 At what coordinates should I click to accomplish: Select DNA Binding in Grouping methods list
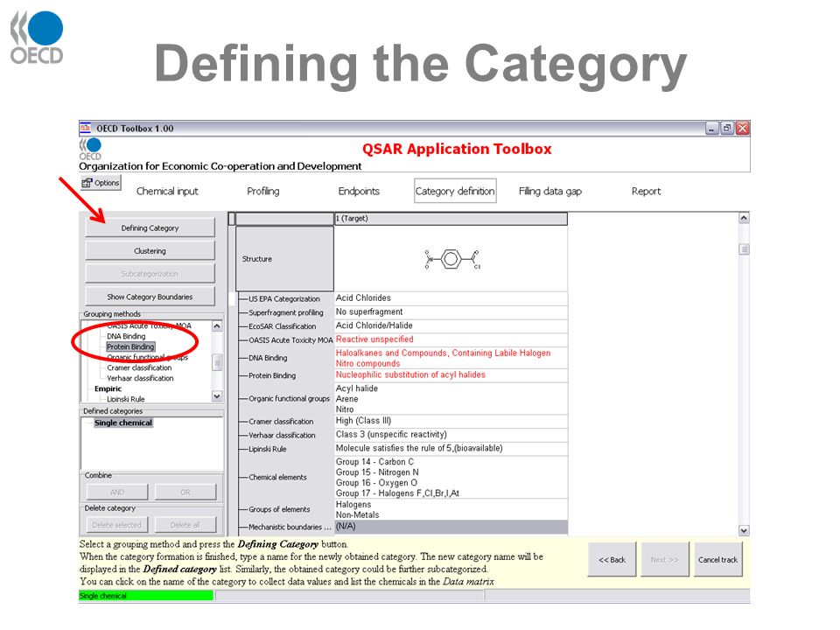point(126,336)
